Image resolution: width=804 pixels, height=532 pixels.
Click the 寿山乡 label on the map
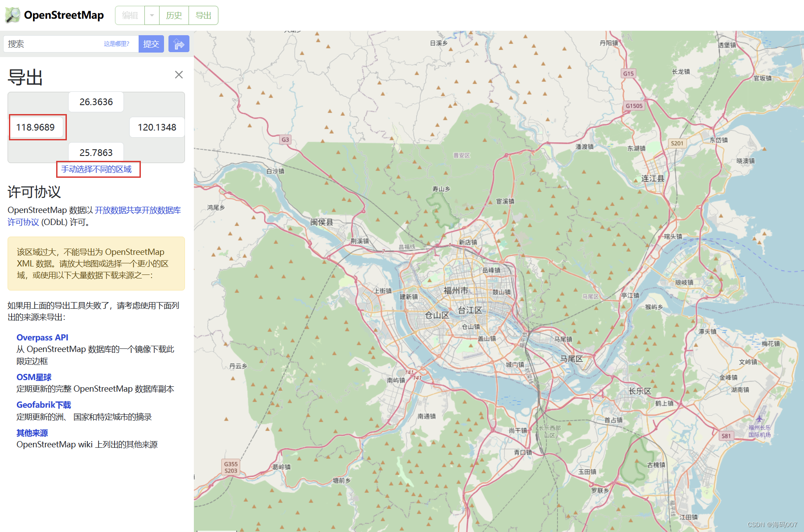[441, 189]
